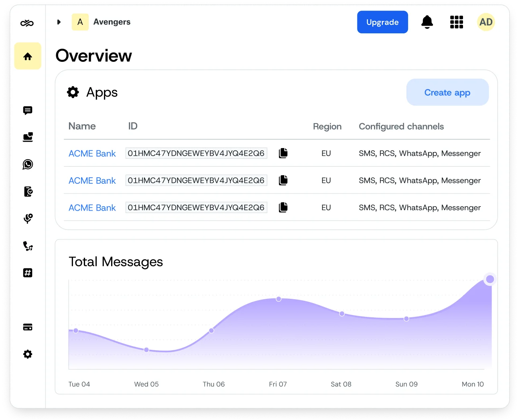Image resolution: width=520 pixels, height=420 pixels.
Task: Select the SMS messaging icon in sidebar
Action: [28, 110]
